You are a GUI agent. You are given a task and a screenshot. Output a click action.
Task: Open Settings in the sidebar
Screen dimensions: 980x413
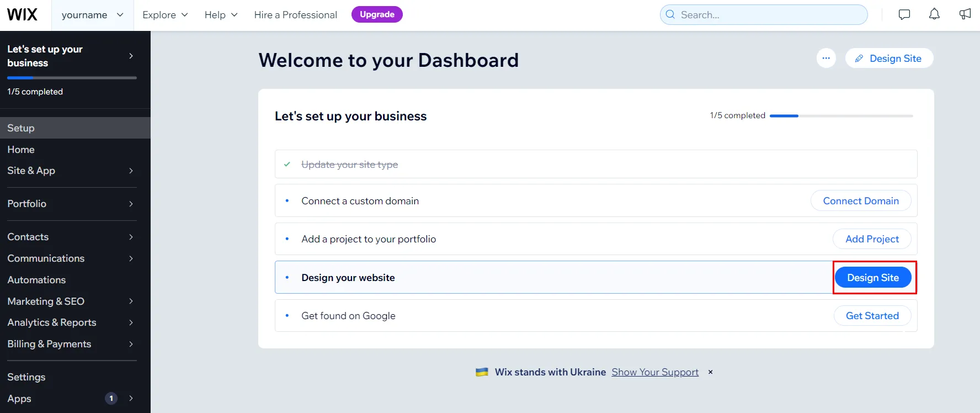pyautogui.click(x=75, y=377)
